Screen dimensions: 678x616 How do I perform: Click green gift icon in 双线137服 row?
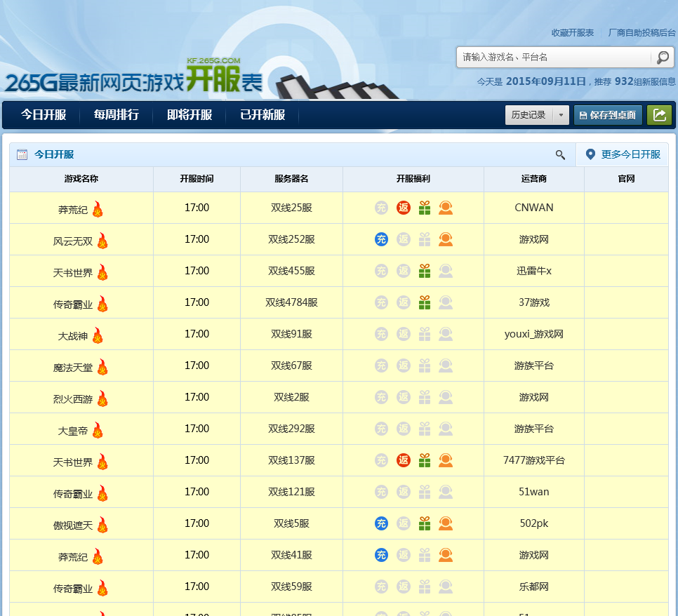coord(425,460)
